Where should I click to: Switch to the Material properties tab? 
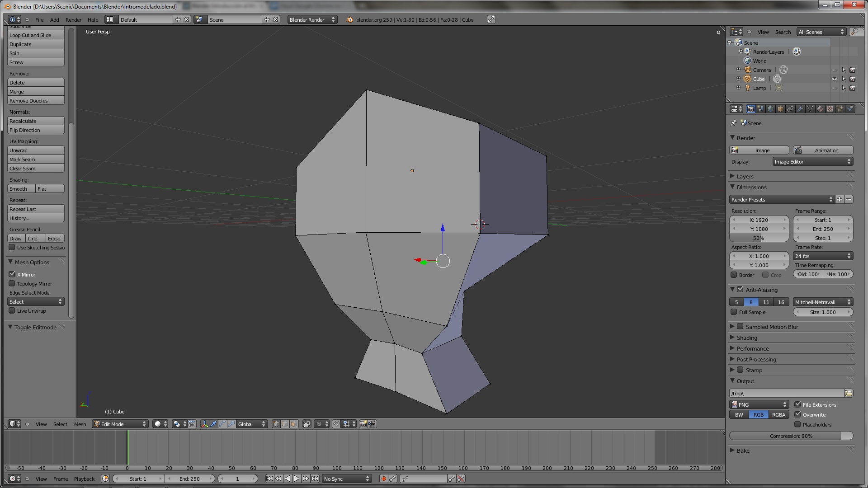[820, 109]
